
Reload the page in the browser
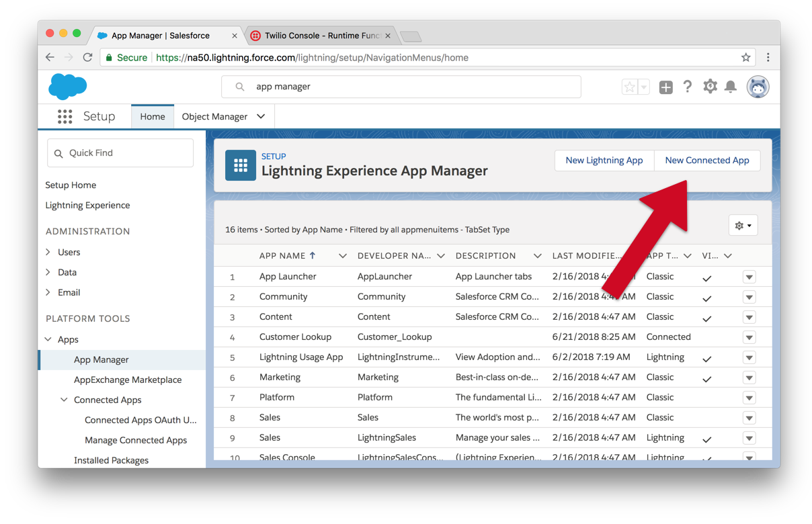pos(87,58)
